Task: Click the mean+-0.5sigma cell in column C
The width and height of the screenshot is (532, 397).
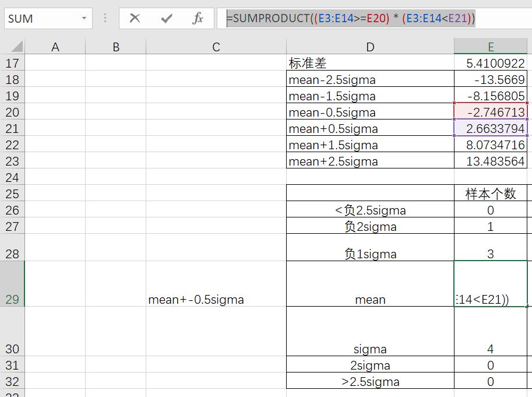Action: pyautogui.click(x=216, y=284)
